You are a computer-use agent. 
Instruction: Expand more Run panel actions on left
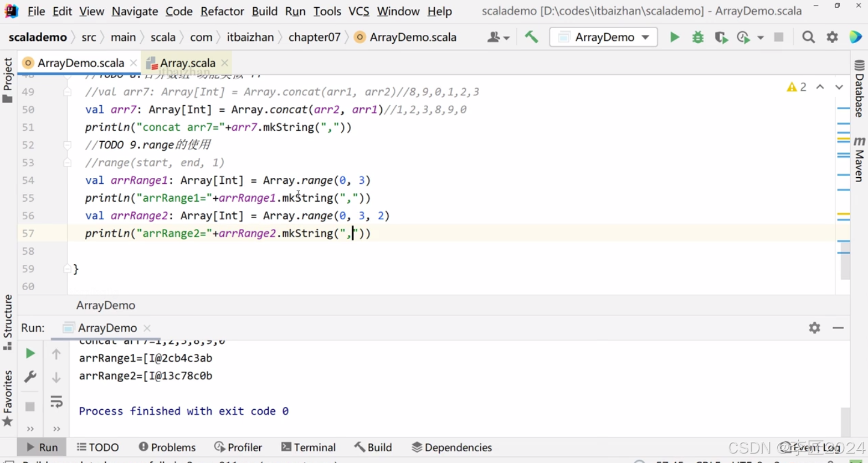[30, 429]
